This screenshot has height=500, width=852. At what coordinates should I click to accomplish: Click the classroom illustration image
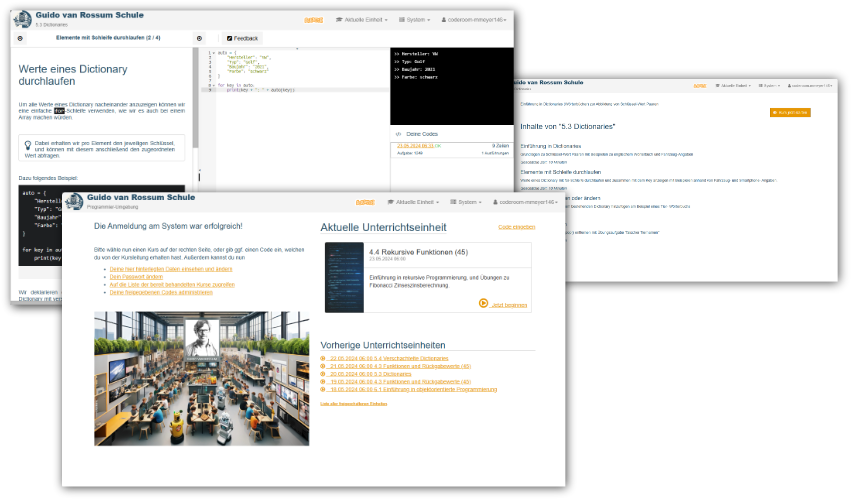point(201,378)
